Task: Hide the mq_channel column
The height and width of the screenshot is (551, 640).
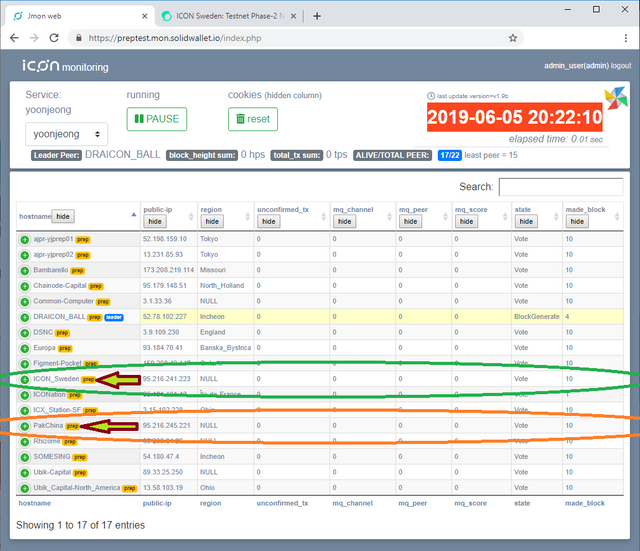Action: [x=344, y=221]
